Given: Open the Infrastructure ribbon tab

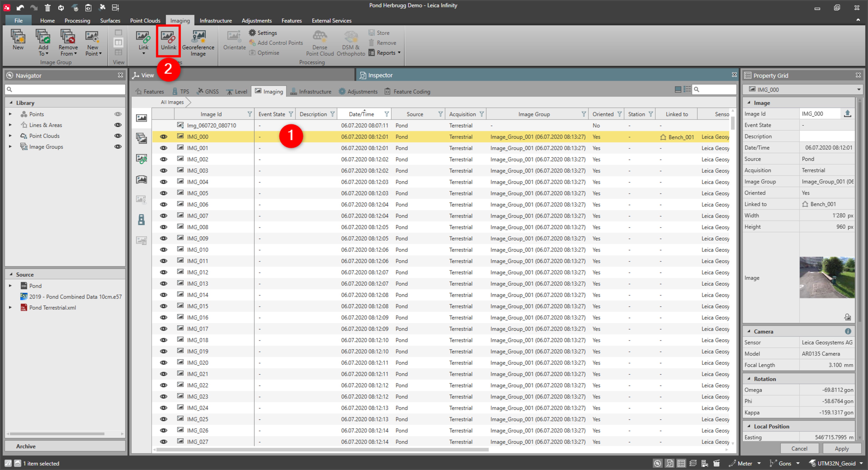Looking at the screenshot, I should pos(216,21).
